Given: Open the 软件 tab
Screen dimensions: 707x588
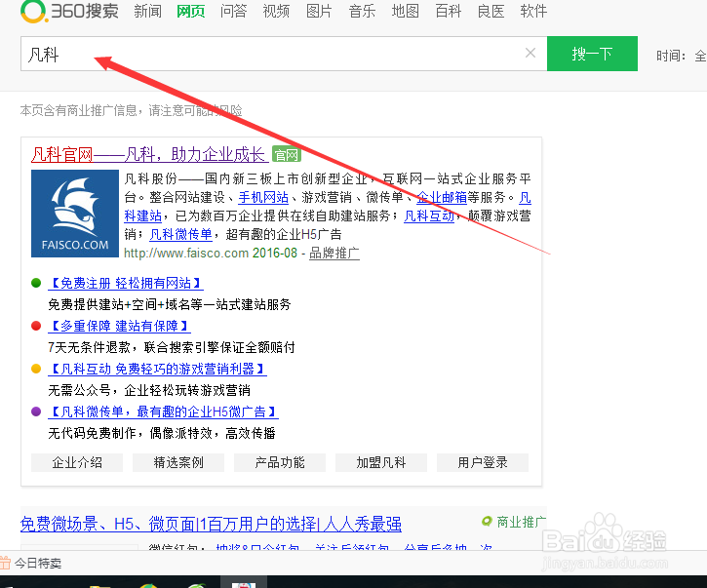Looking at the screenshot, I should [533, 11].
